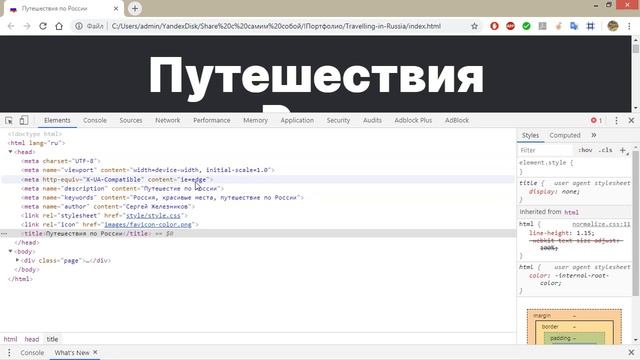
Task: Select the meta charset UTF-8 row
Action: pos(60,161)
